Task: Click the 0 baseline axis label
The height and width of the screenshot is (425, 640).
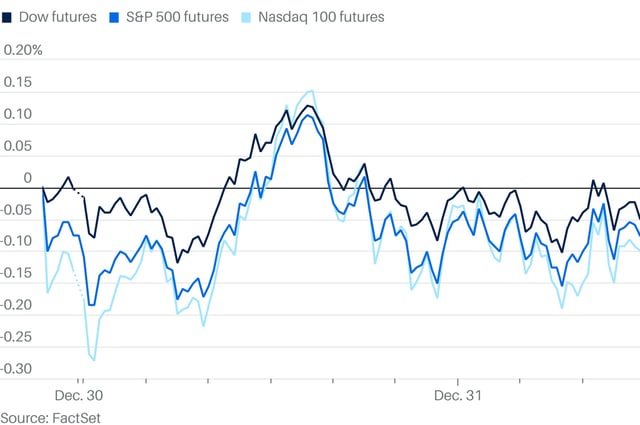Action: (27, 178)
